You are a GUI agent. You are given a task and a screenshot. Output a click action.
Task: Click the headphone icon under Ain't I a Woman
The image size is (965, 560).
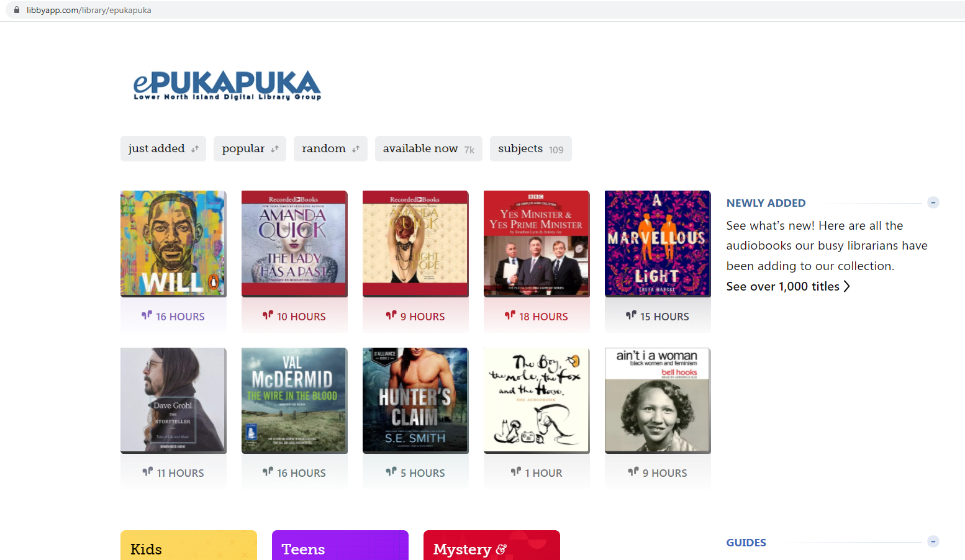click(633, 472)
